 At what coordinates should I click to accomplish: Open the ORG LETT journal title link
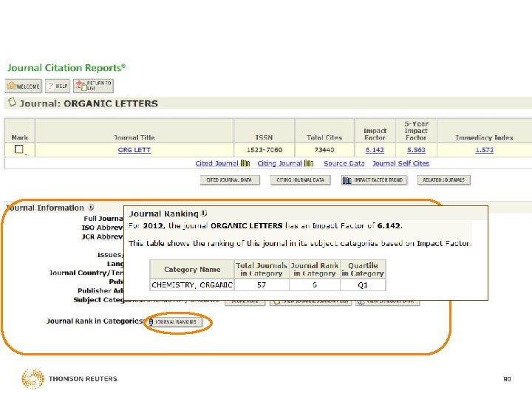click(x=134, y=150)
